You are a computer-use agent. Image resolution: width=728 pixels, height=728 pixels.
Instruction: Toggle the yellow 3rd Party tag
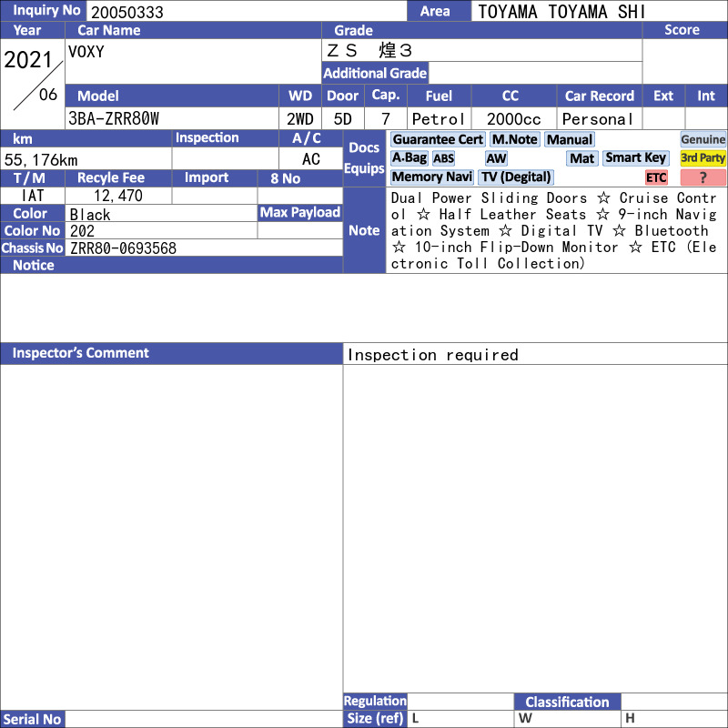point(703,158)
